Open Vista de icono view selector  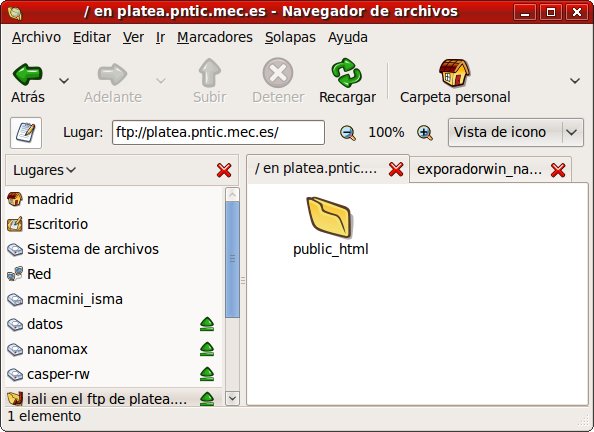coord(516,132)
